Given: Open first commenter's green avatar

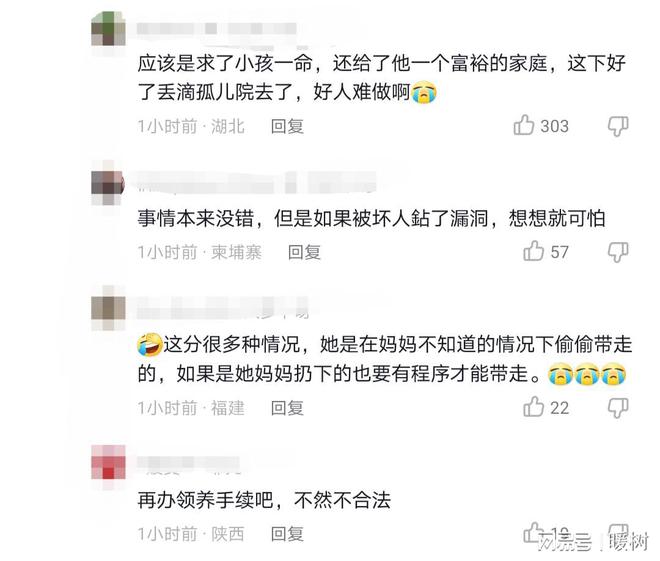Looking at the screenshot, I should (x=108, y=29).
